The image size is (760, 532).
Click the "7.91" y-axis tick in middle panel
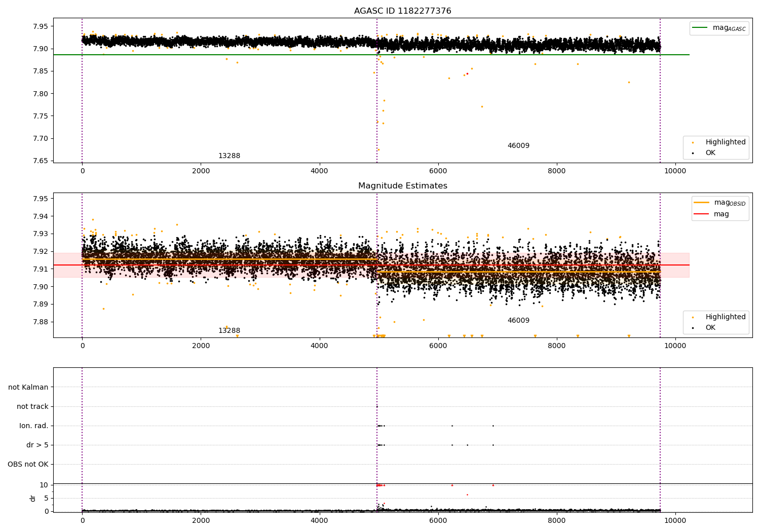40,269
